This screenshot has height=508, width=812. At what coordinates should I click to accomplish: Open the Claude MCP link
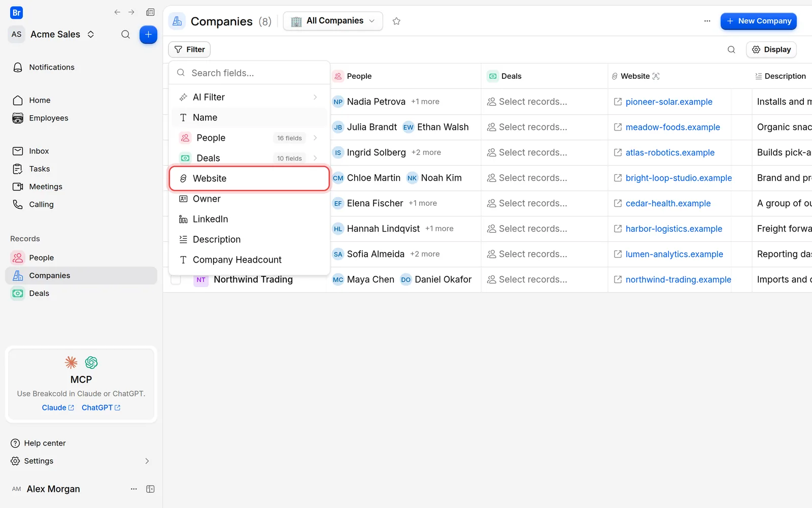58,408
